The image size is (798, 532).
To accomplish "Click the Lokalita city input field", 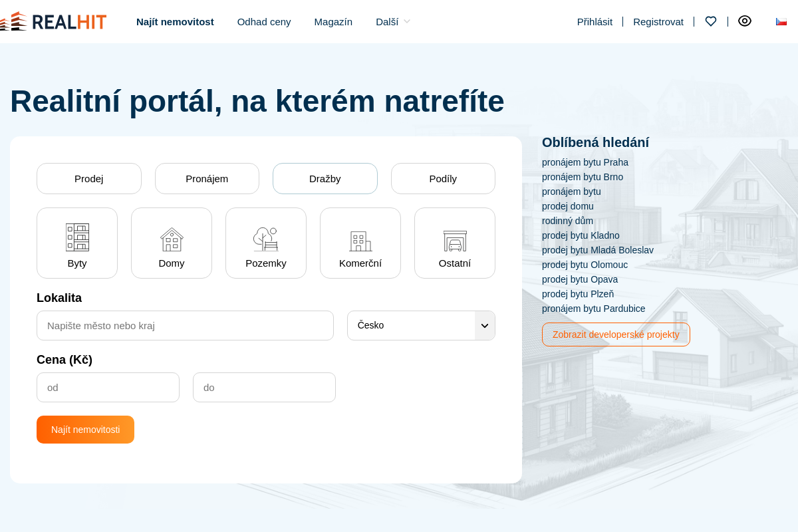I will [185, 325].
